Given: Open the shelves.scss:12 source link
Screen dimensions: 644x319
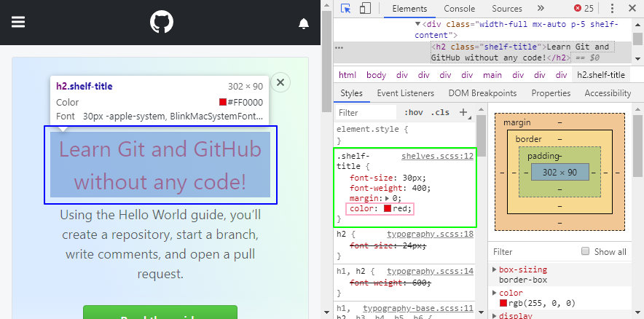Looking at the screenshot, I should click(x=437, y=156).
